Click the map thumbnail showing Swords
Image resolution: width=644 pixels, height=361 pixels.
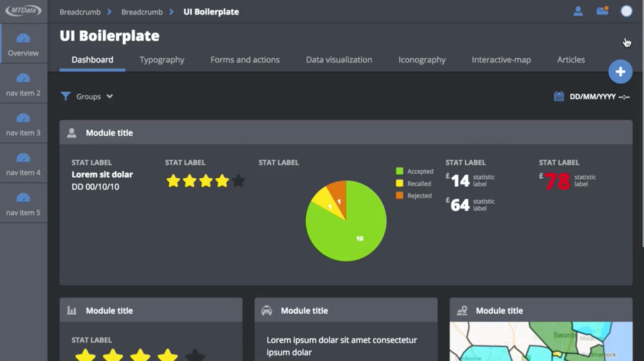(541, 341)
